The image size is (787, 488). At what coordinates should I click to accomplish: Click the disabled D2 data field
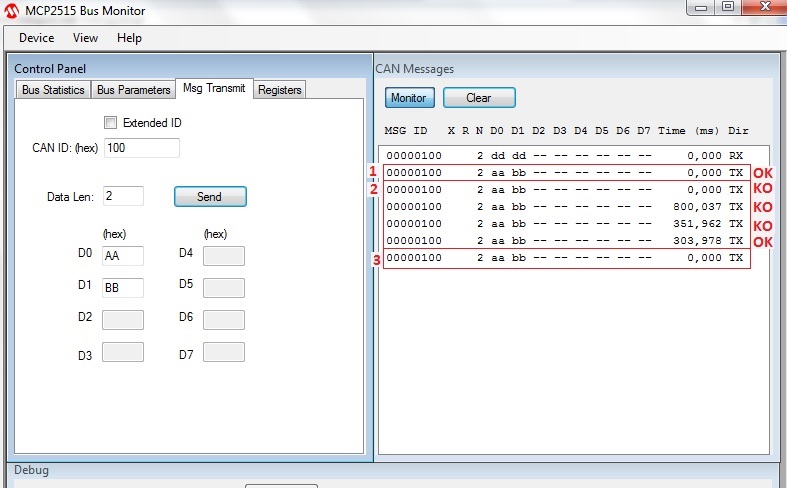[123, 320]
